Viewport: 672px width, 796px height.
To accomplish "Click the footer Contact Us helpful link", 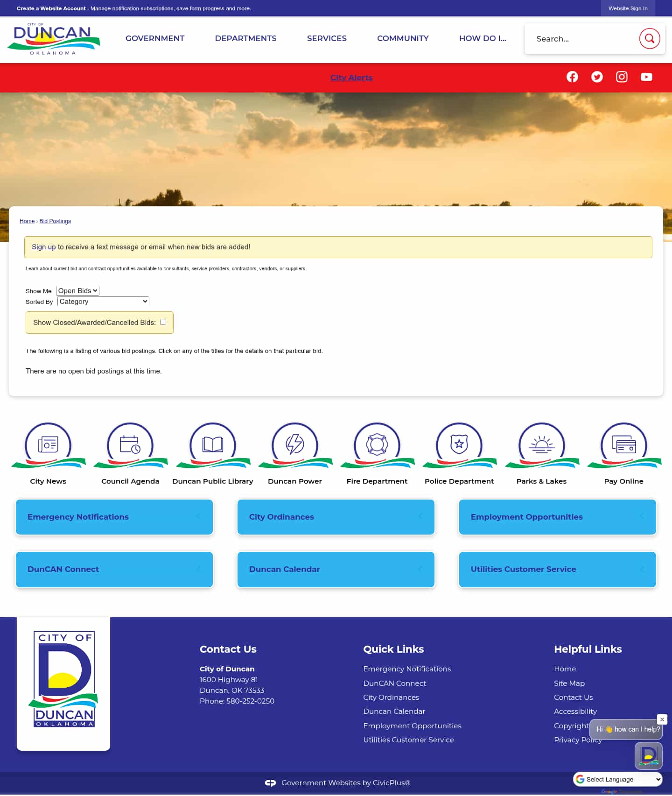I will click(573, 697).
